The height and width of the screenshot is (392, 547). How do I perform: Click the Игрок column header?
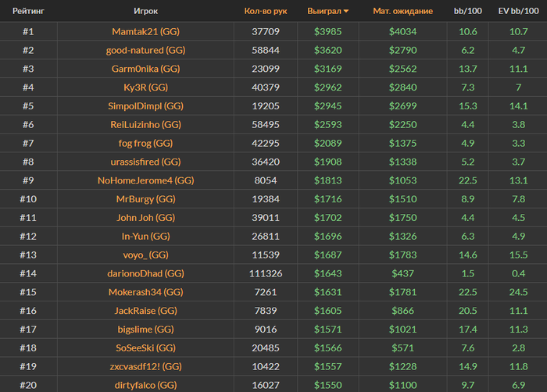pyautogui.click(x=145, y=12)
